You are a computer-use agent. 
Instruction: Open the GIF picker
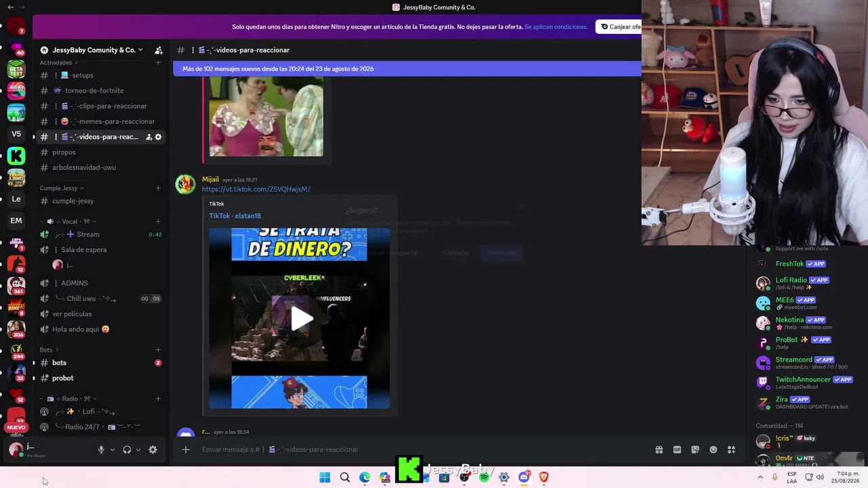(x=677, y=449)
